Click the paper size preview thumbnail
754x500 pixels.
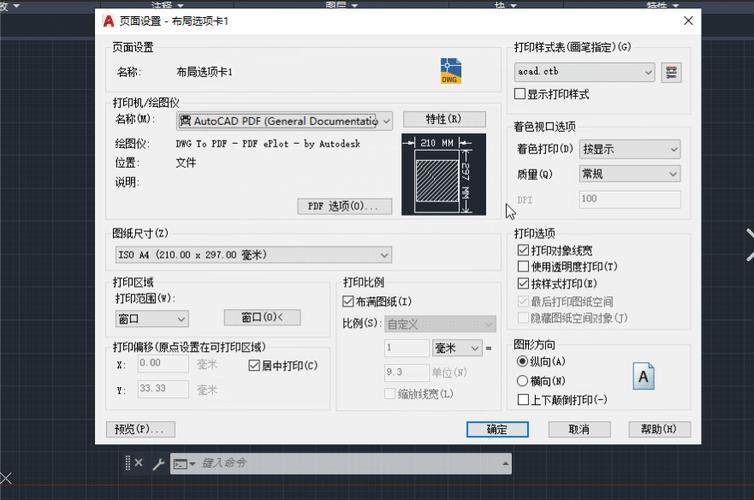tap(443, 175)
